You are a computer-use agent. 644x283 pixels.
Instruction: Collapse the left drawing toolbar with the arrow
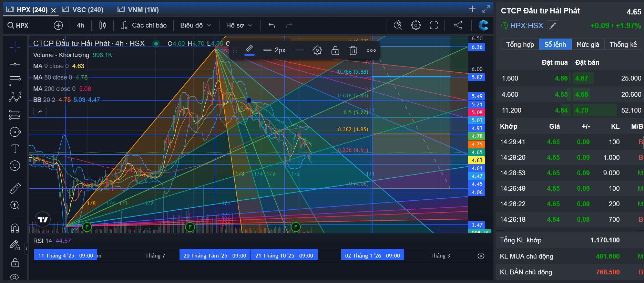[27, 248]
